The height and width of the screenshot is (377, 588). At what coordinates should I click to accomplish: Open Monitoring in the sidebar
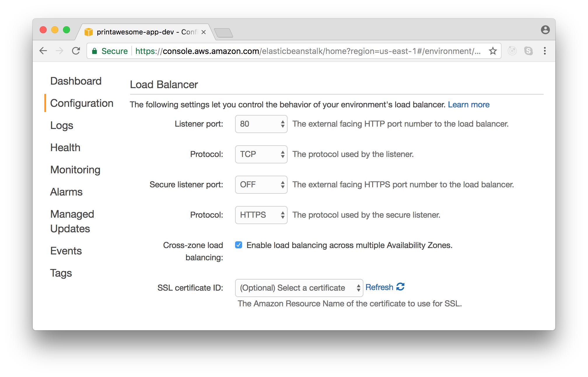(x=75, y=170)
